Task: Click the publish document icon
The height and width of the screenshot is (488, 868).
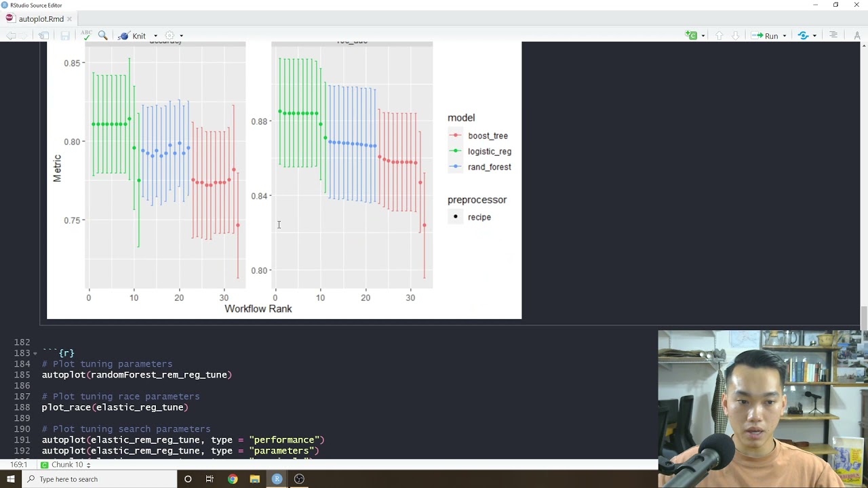Action: tap(803, 35)
